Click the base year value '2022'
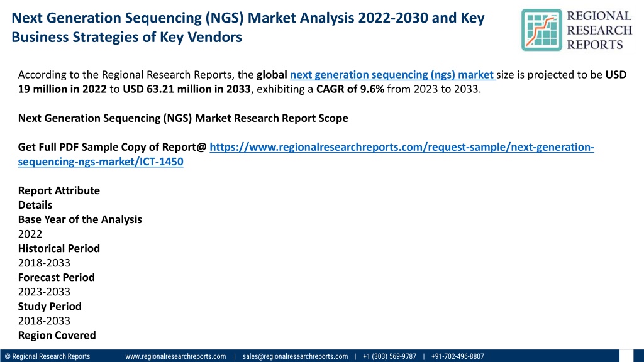The height and width of the screenshot is (362, 644). [x=30, y=234]
